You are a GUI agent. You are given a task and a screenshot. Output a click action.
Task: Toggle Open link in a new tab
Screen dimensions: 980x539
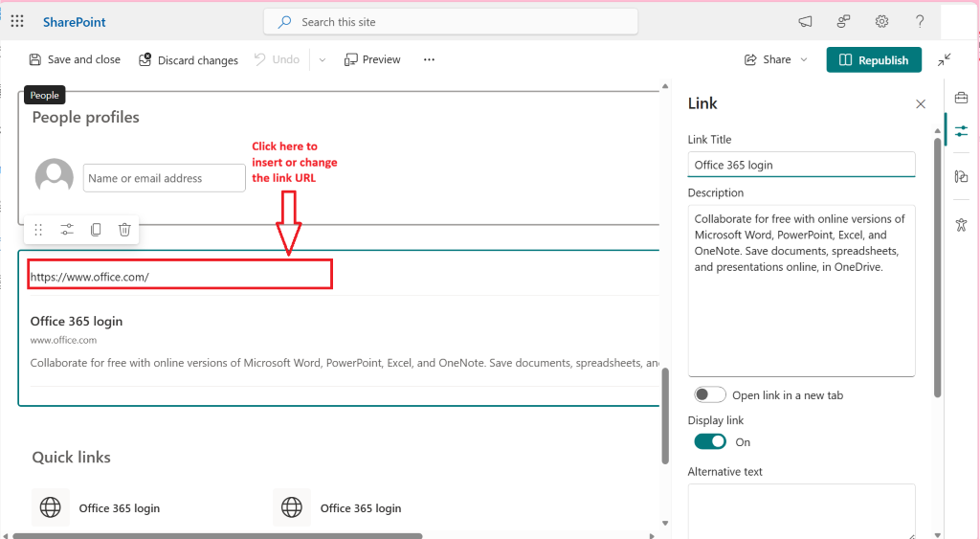coord(710,394)
